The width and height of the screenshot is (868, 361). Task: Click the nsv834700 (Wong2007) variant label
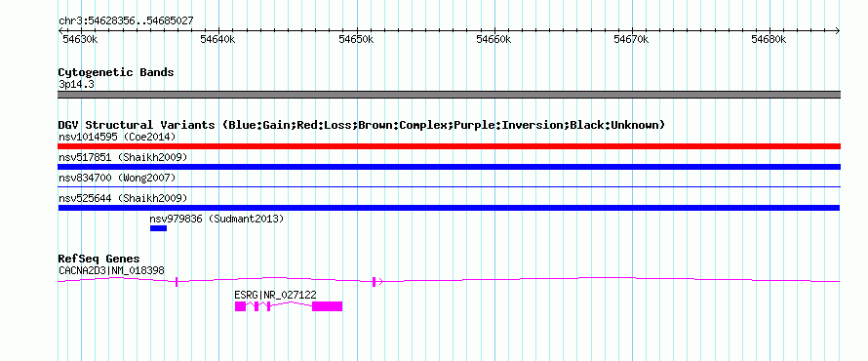point(117,178)
